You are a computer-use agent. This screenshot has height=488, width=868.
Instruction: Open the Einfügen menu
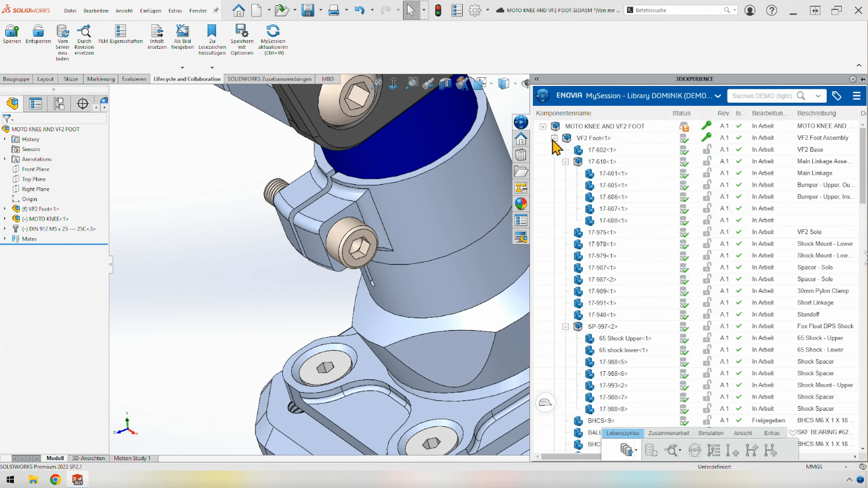point(150,10)
